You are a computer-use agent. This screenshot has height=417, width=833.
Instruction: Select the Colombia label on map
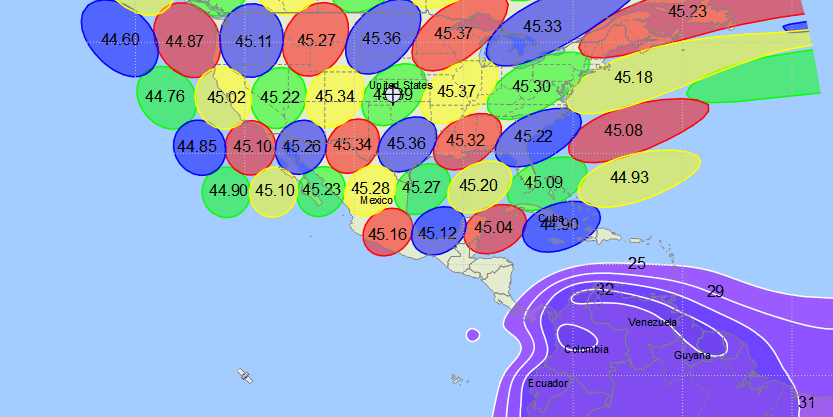586,349
